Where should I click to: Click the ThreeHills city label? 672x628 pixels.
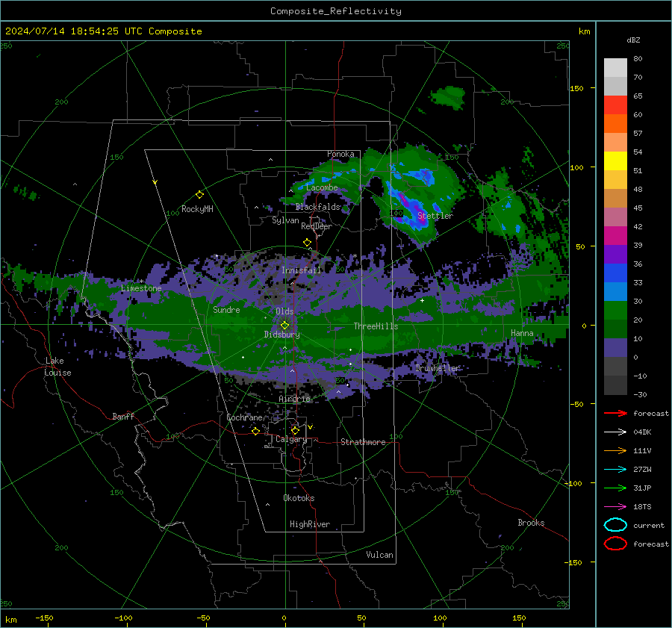click(x=376, y=326)
